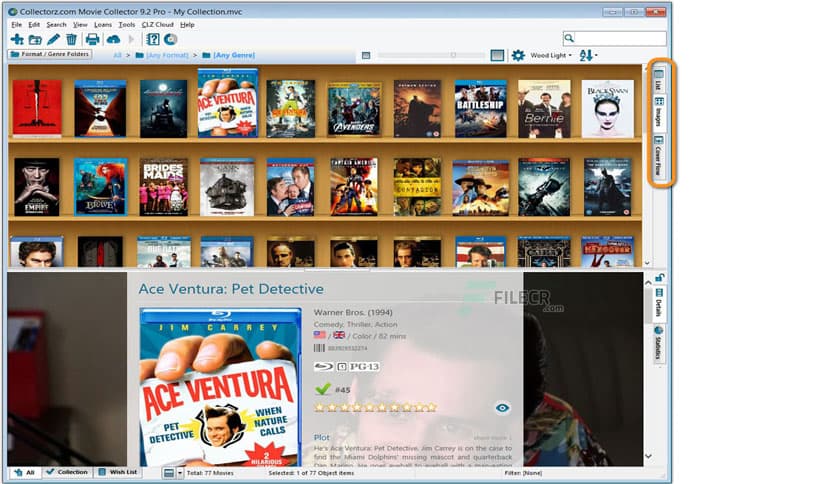Open the View menu

point(80,25)
